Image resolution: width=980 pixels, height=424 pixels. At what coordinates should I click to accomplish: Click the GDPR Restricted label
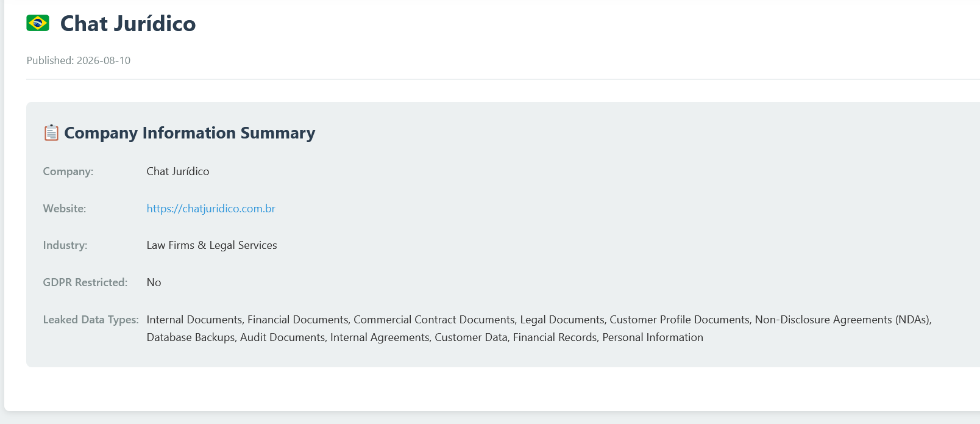pyautogui.click(x=85, y=282)
